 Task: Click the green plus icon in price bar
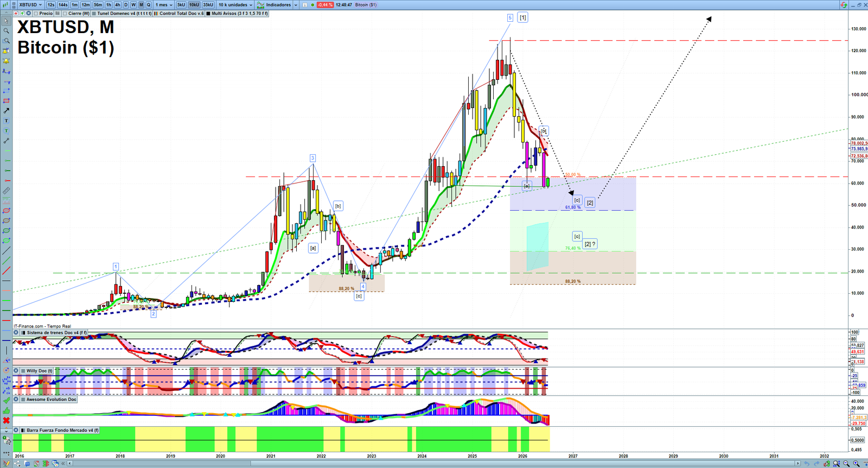coord(22,14)
